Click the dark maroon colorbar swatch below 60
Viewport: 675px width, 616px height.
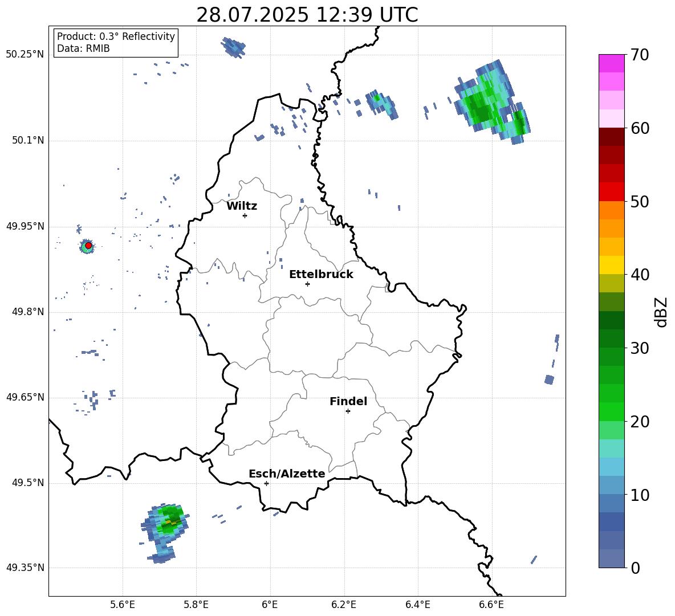coord(611,137)
